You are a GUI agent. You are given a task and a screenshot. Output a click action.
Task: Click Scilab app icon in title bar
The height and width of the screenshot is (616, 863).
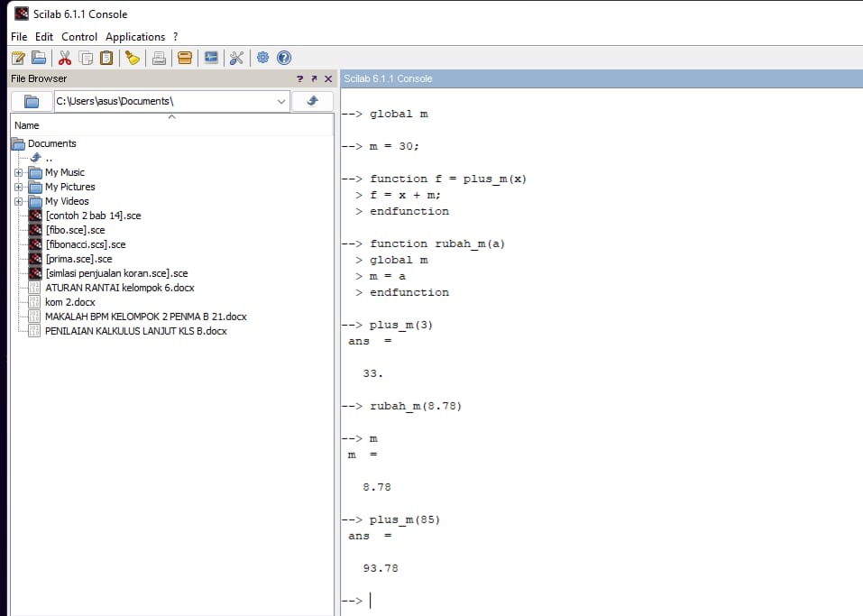[22, 14]
